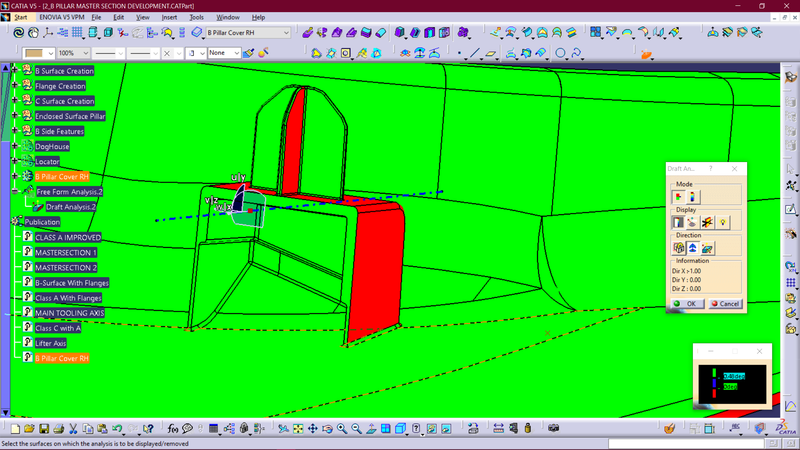This screenshot has width=800, height=450.
Task: Toggle no highlight display option
Action: pos(707,222)
